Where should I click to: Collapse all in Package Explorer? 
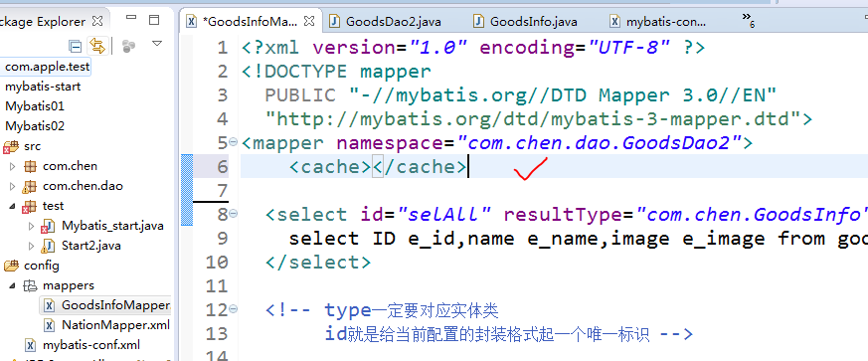click(75, 46)
